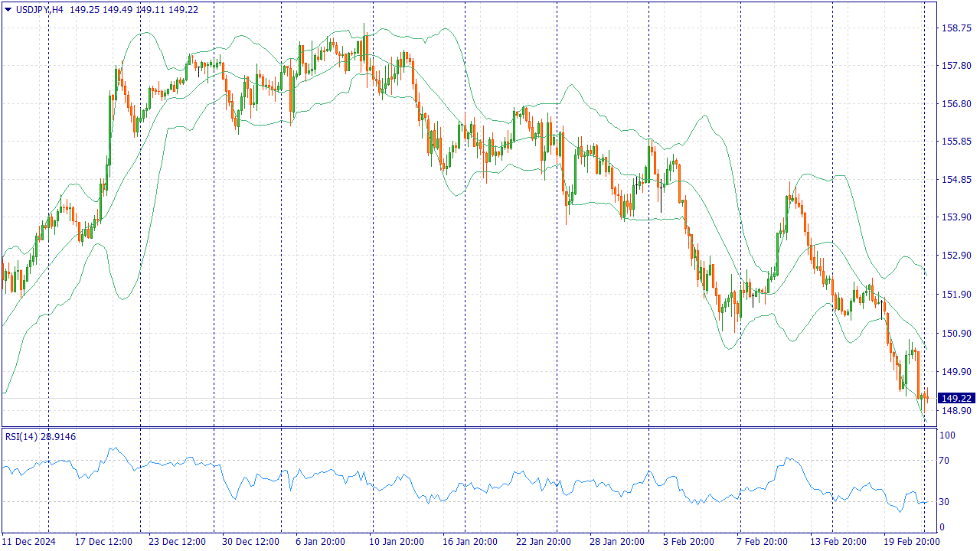Viewport: 980px width, 551px height.
Task: Click the 30 Dec 12:00 time label
Action: point(251,542)
